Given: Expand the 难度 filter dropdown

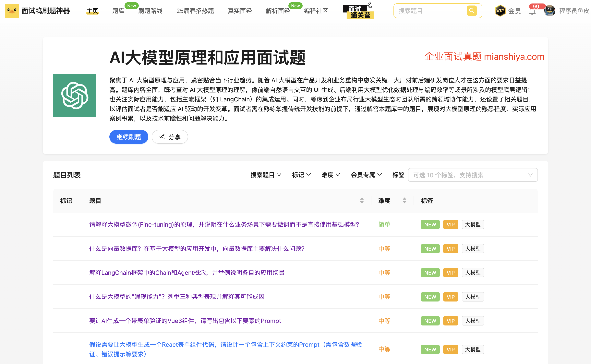Looking at the screenshot, I should click(x=331, y=175).
